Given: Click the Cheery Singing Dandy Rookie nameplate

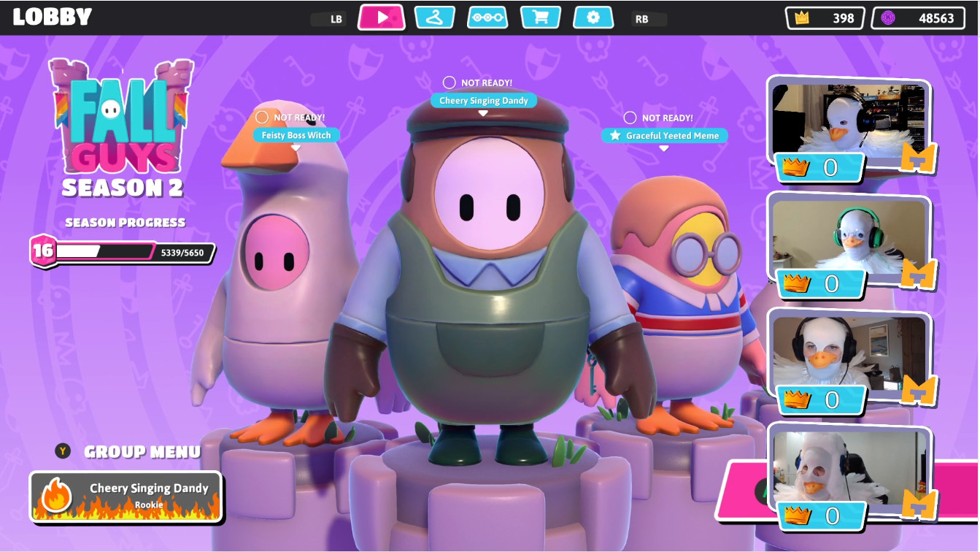Looking at the screenshot, I should click(126, 497).
